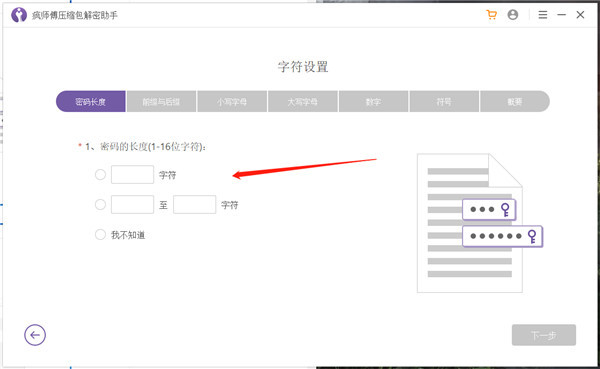Switch to the 符号 tab
Viewport: 600px width, 369px height.
click(444, 101)
